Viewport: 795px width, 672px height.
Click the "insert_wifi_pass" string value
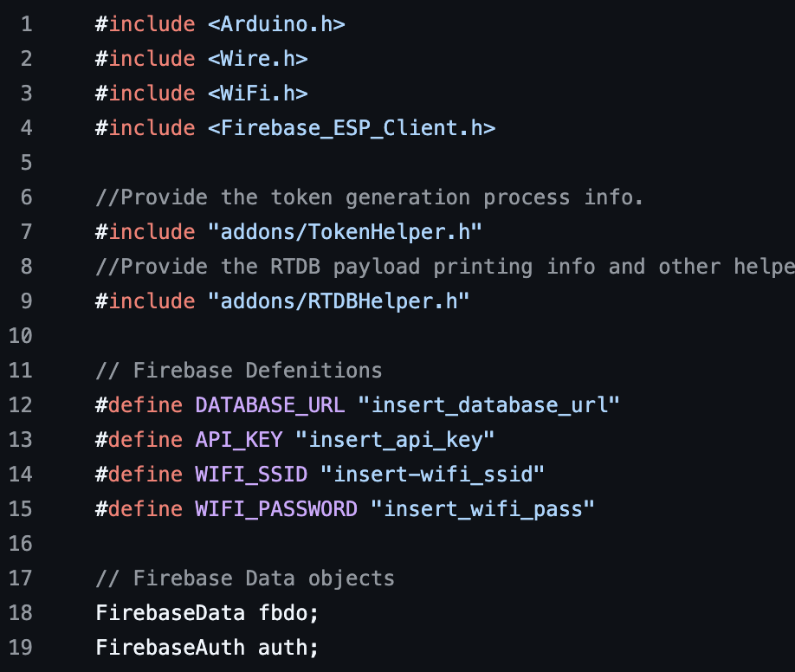click(482, 509)
